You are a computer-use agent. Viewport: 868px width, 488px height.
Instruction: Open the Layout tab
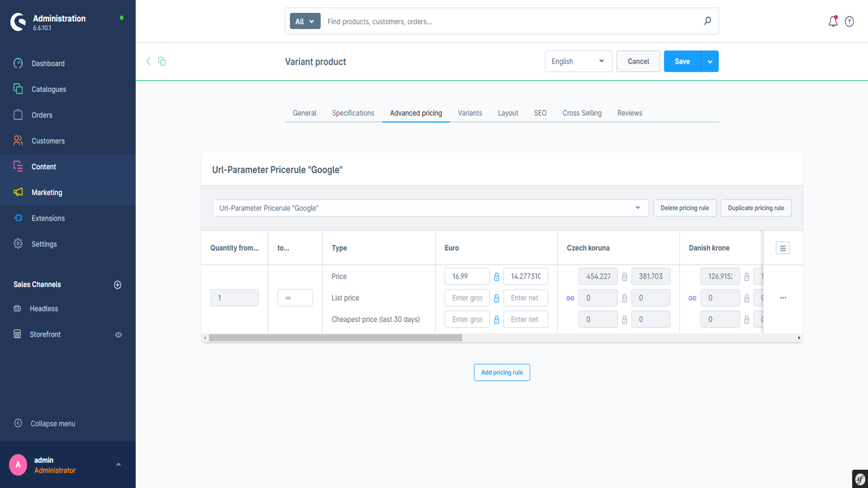[508, 113]
